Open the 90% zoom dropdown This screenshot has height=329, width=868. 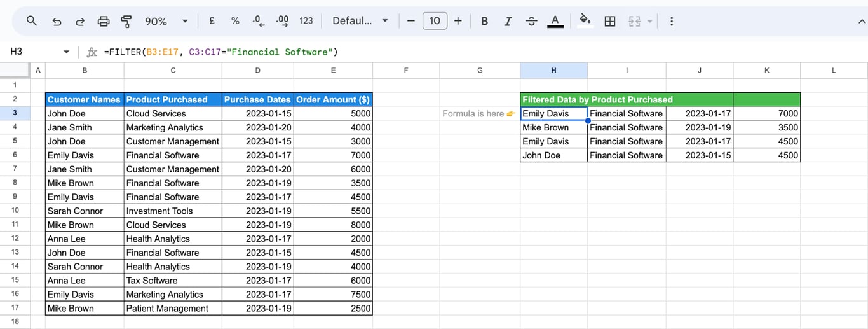(x=166, y=21)
